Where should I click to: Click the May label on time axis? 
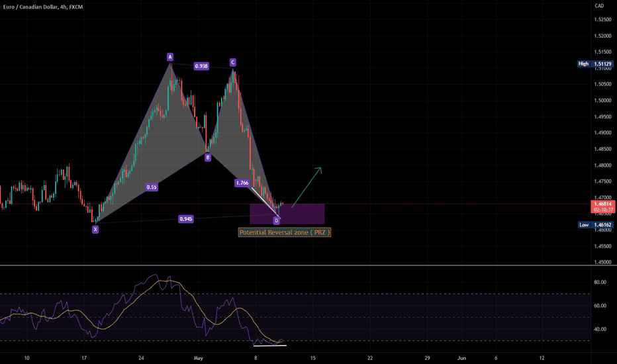(199, 358)
